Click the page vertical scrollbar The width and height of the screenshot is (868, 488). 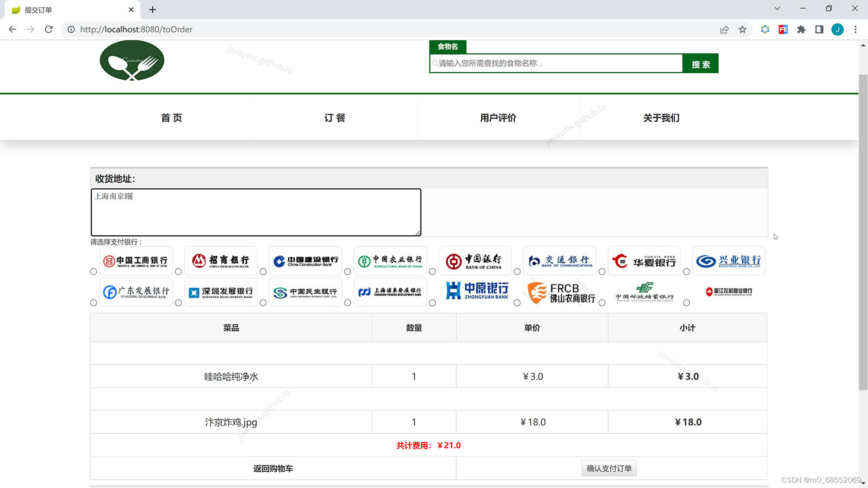click(x=863, y=230)
